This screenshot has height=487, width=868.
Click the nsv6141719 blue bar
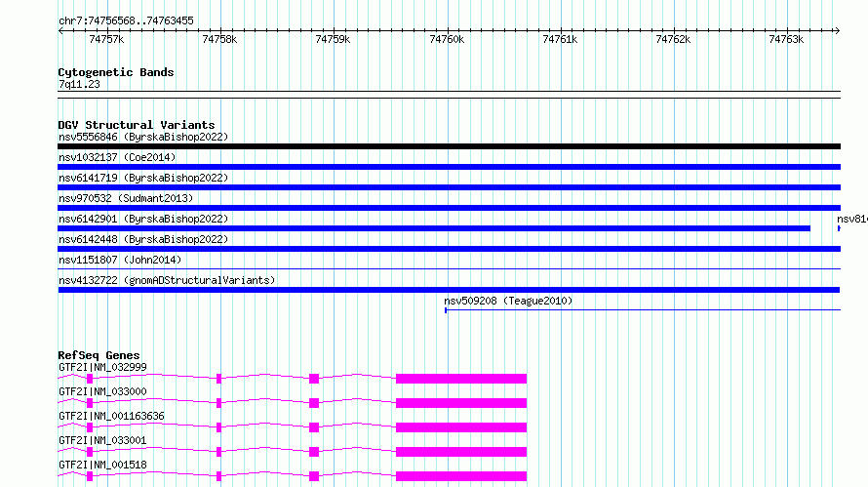[449, 187]
